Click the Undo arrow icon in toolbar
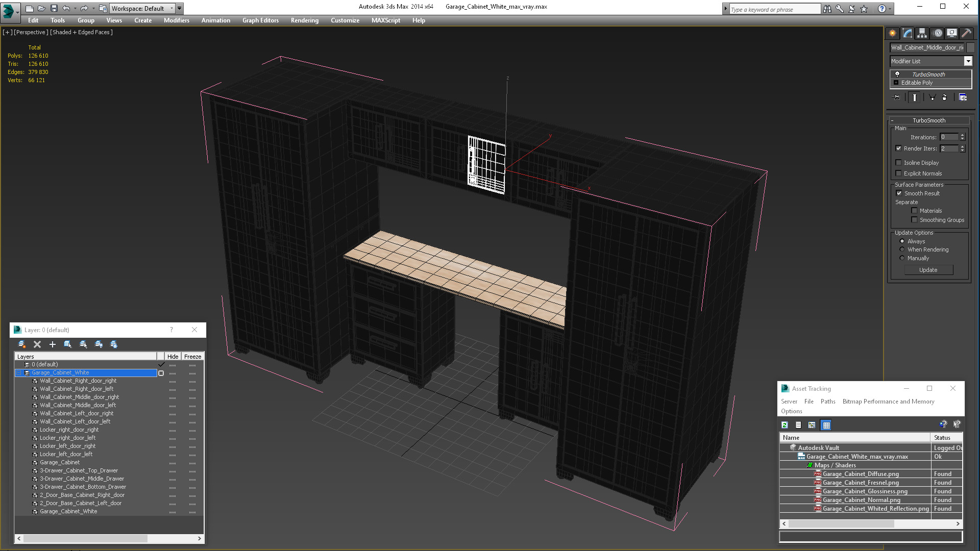The image size is (980, 551). [x=67, y=8]
